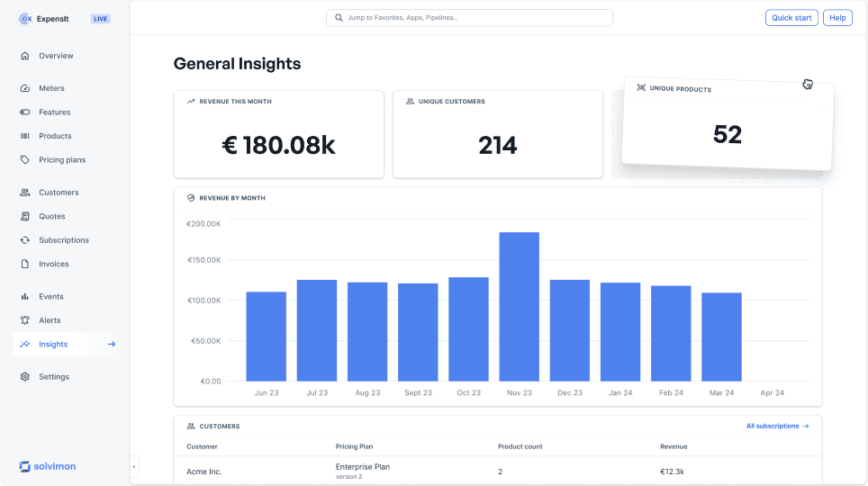Image resolution: width=868 pixels, height=486 pixels.
Task: Toggle the LIVE environment badge
Action: click(100, 19)
